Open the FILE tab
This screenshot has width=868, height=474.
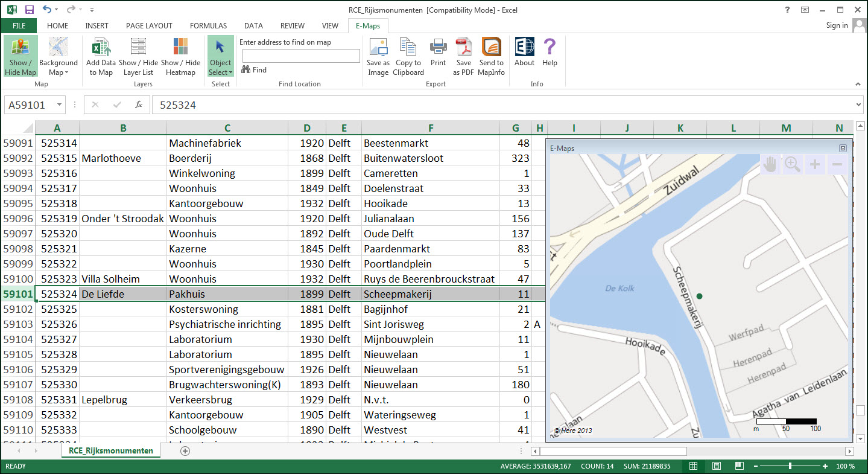click(x=19, y=26)
